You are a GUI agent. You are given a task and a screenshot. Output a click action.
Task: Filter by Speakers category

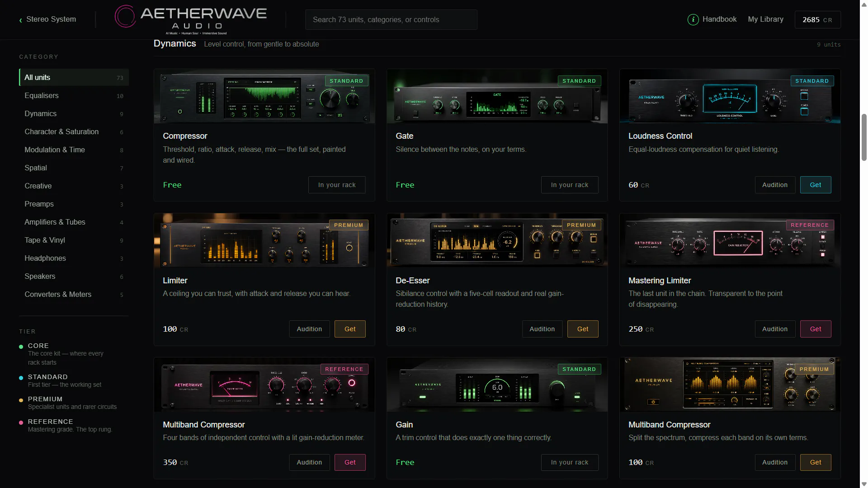[x=74, y=276]
